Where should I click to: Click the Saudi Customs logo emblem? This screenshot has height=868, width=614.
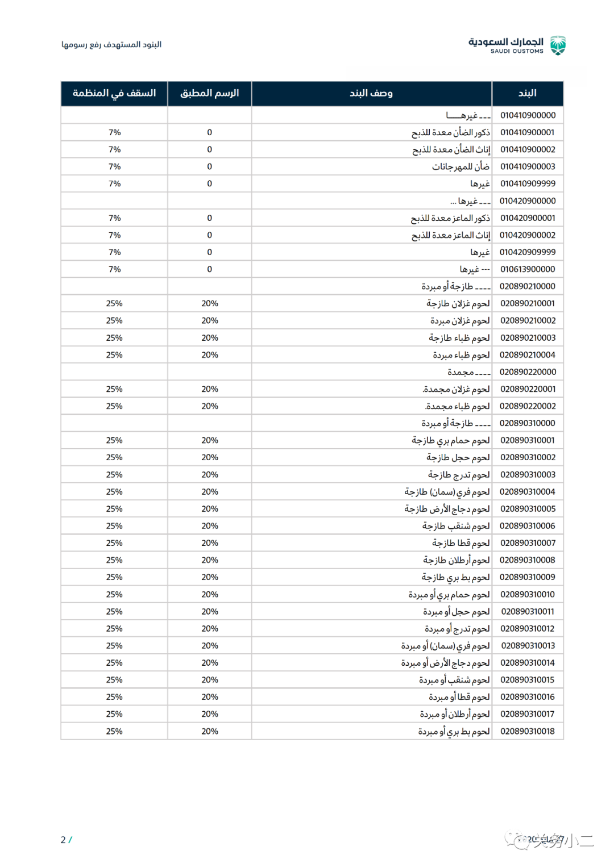coord(558,45)
